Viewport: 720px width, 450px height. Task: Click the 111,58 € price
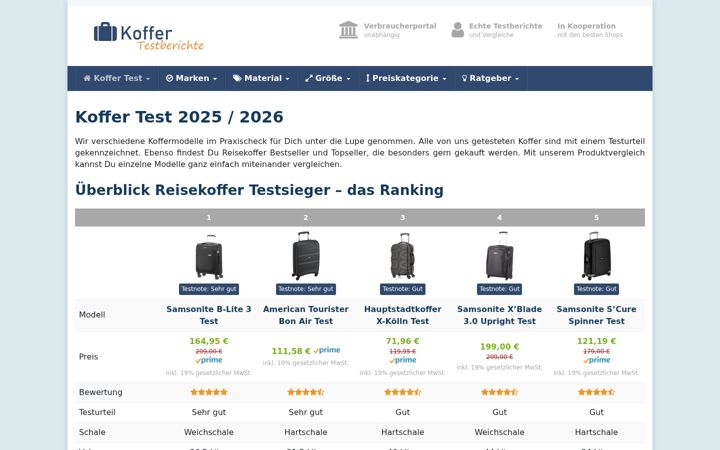coord(291,351)
